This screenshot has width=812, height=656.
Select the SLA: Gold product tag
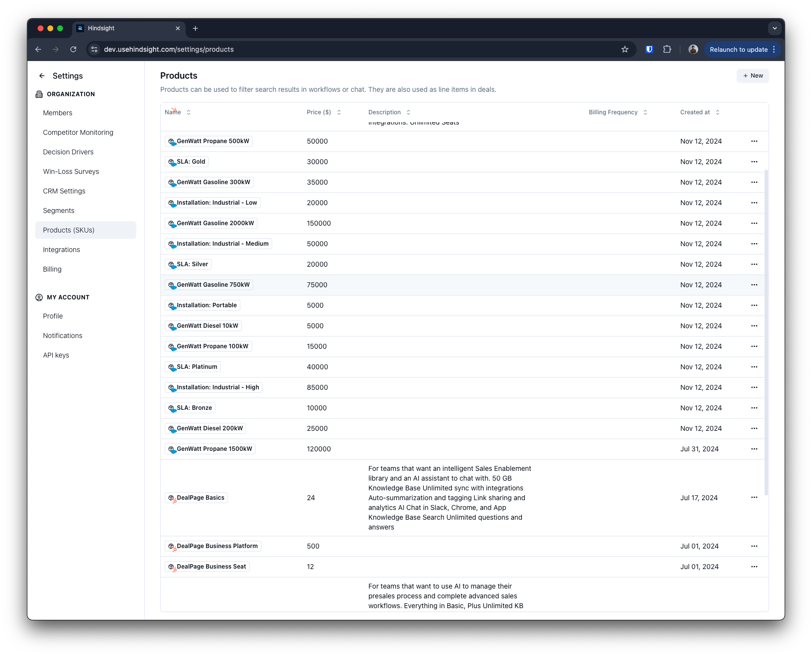point(187,162)
